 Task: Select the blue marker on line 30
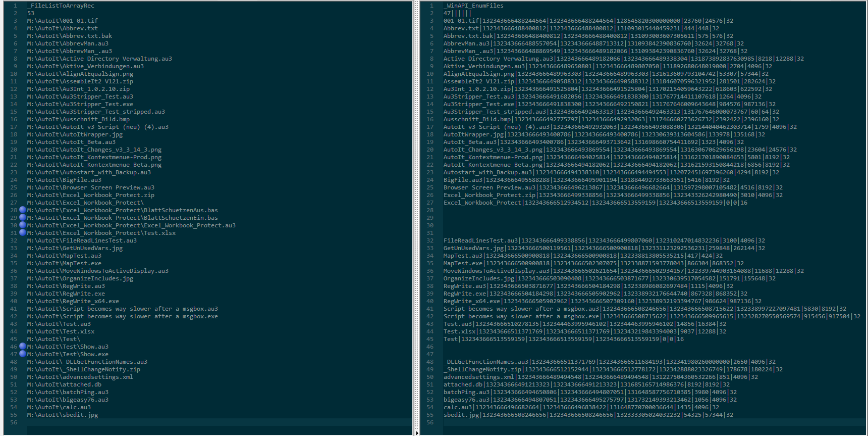click(22, 225)
